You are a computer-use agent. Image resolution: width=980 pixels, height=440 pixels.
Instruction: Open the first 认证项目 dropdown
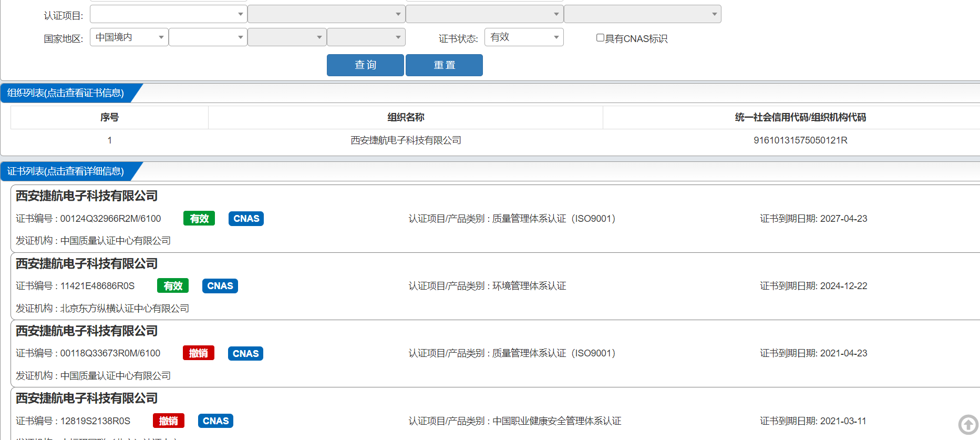pos(169,14)
